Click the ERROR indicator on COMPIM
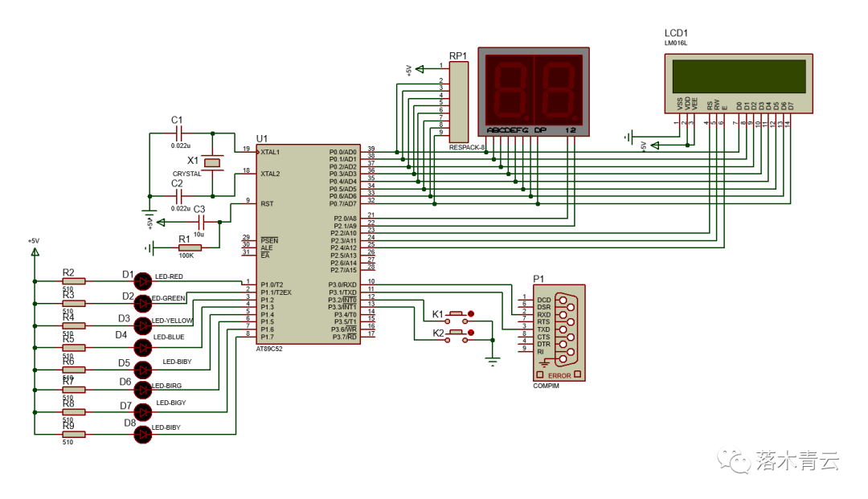868x499 pixels. [559, 375]
